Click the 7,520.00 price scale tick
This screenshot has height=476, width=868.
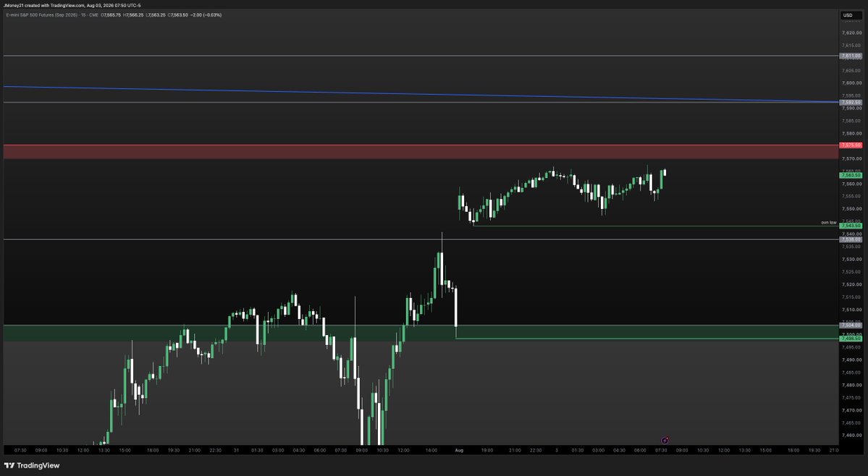(x=851, y=284)
